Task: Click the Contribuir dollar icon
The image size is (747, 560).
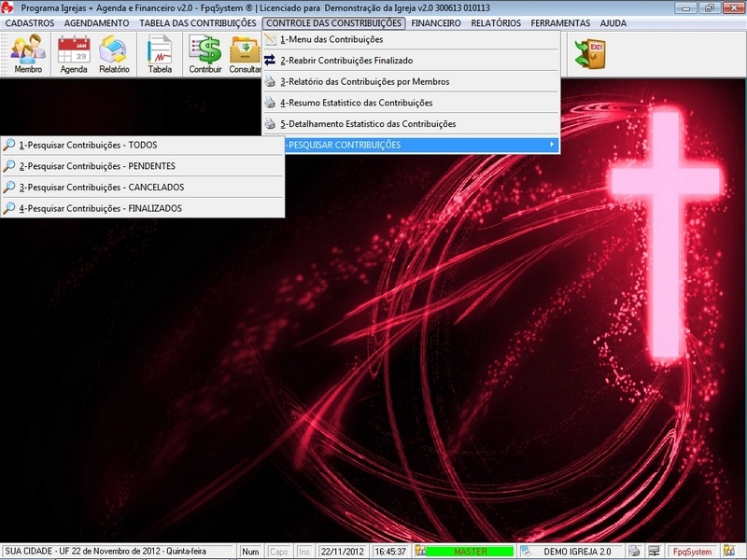Action: (x=205, y=54)
